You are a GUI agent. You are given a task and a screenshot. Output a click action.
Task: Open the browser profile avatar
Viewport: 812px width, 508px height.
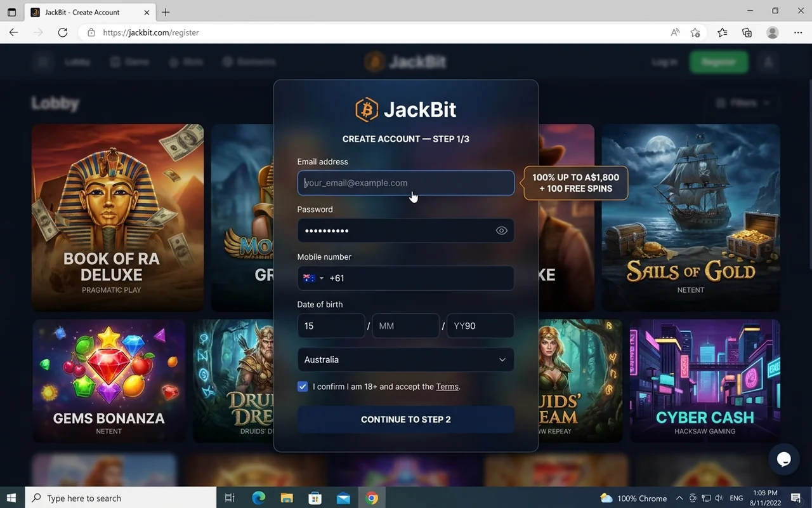coord(773,32)
